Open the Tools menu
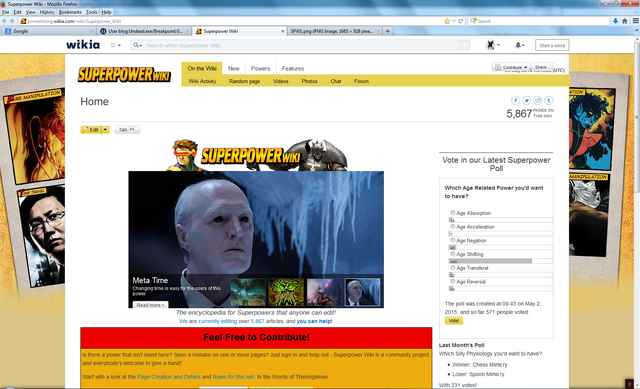This screenshot has width=640, height=389. pyautogui.click(x=92, y=12)
